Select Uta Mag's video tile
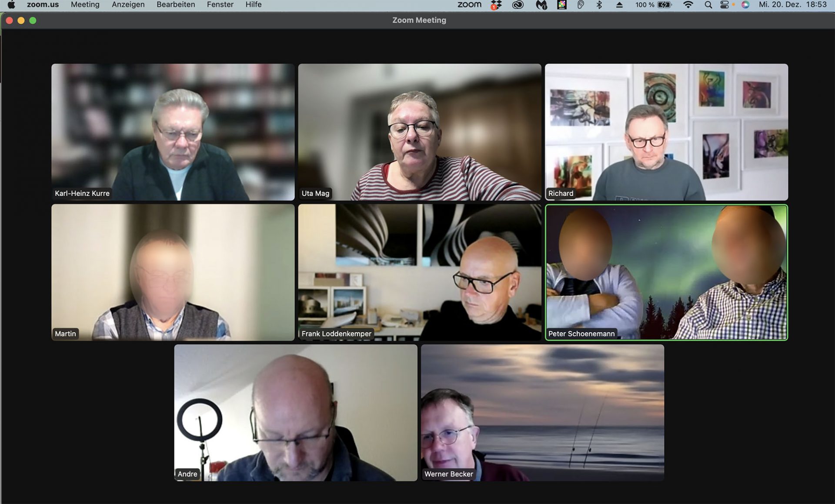This screenshot has height=504, width=835. pyautogui.click(x=420, y=132)
